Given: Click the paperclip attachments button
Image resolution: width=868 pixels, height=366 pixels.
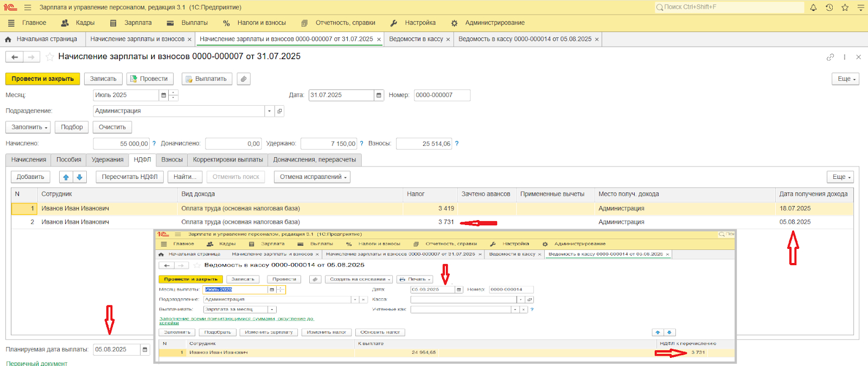Looking at the screenshot, I should [244, 79].
